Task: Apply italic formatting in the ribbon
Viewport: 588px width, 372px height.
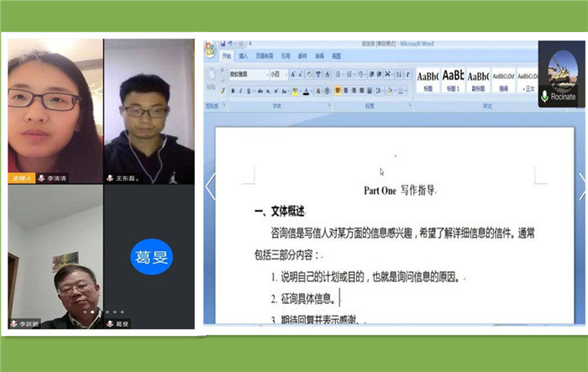Action: (241, 91)
